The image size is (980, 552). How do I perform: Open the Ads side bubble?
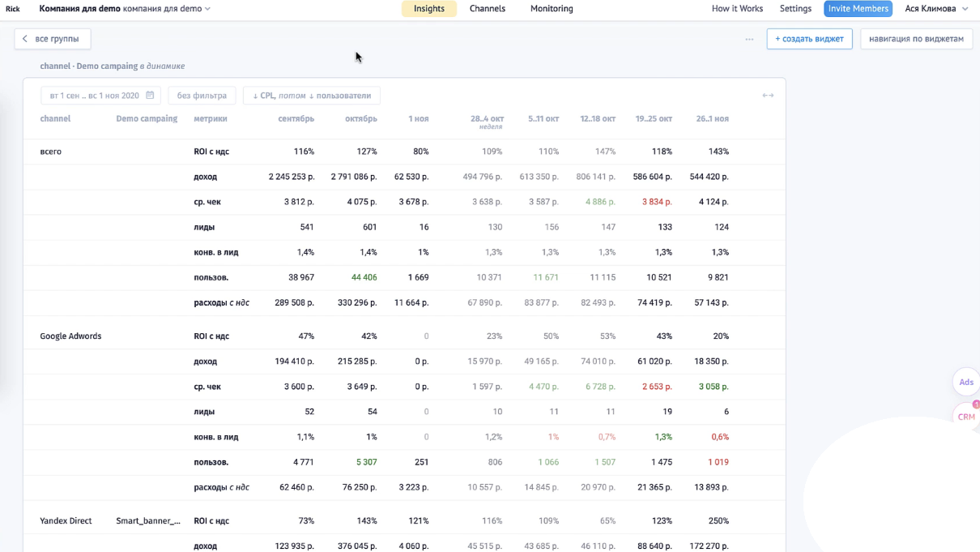966,383
